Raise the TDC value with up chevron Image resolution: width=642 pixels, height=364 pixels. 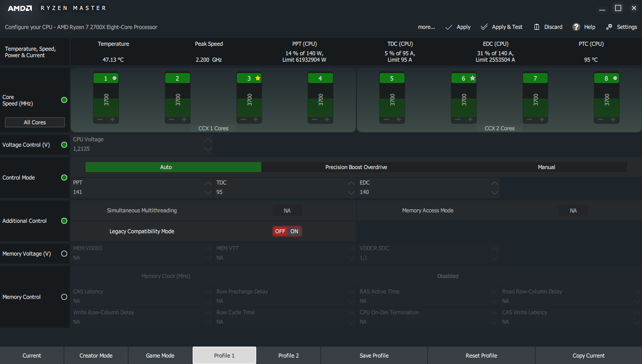[351, 183]
